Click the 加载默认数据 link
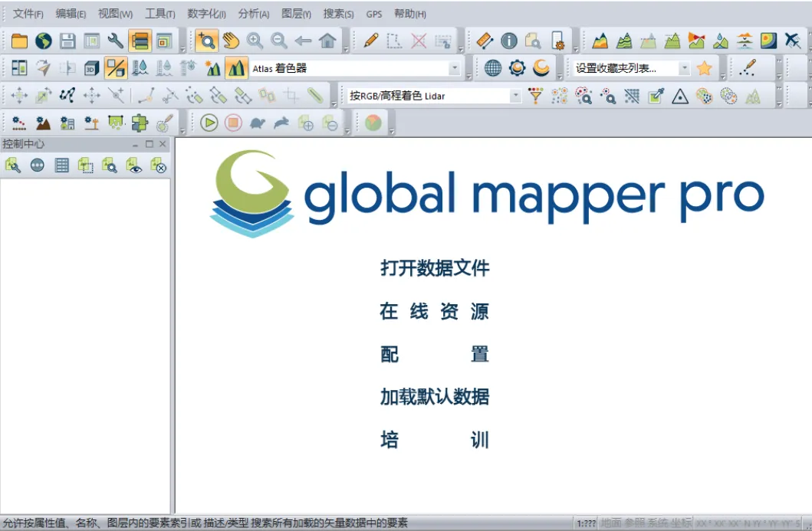Image resolution: width=812 pixels, height=531 pixels. [x=435, y=397]
